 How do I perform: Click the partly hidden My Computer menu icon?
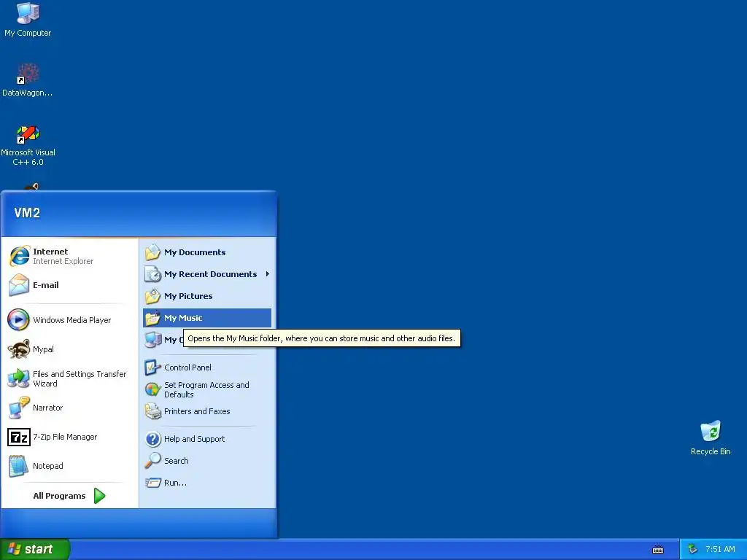pos(153,340)
